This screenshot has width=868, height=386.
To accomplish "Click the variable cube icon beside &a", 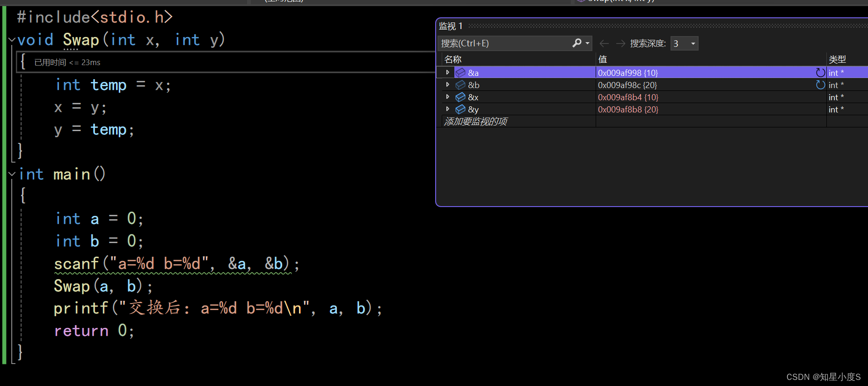I will tap(460, 73).
